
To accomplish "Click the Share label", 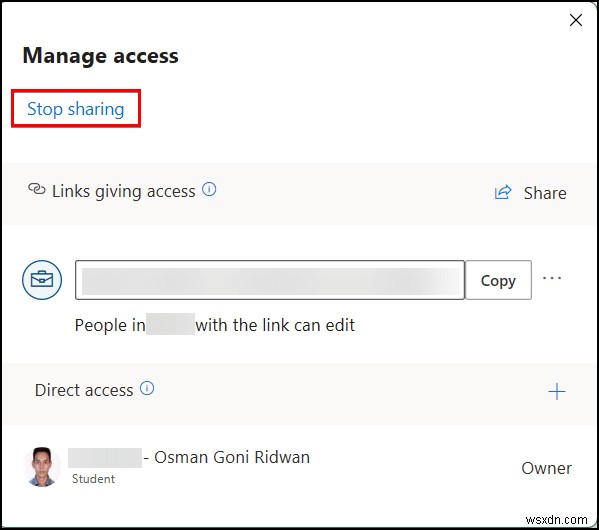I will 545,193.
